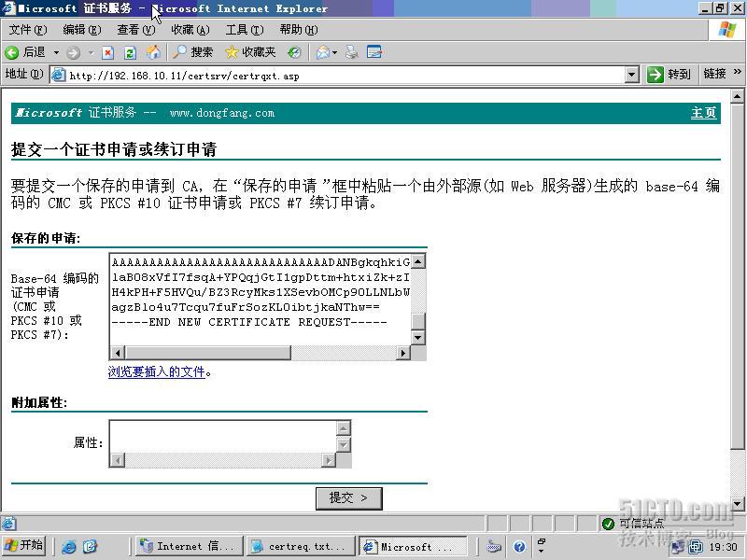Go to the Home page icon

tap(153, 52)
